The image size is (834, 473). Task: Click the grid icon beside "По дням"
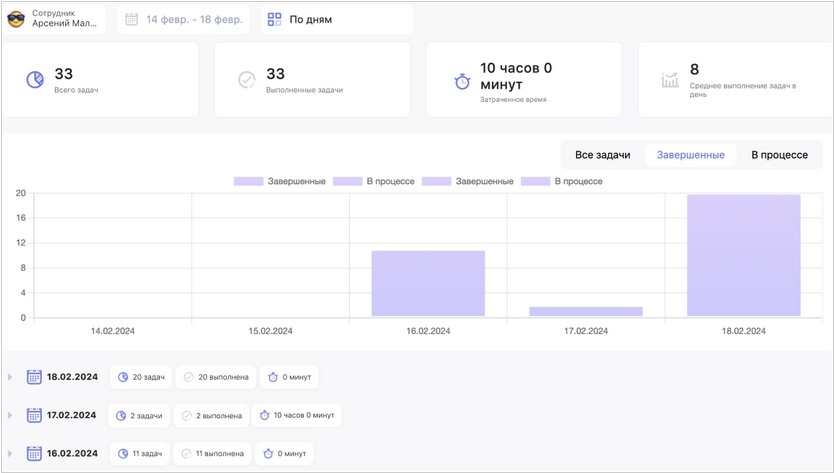tap(274, 19)
